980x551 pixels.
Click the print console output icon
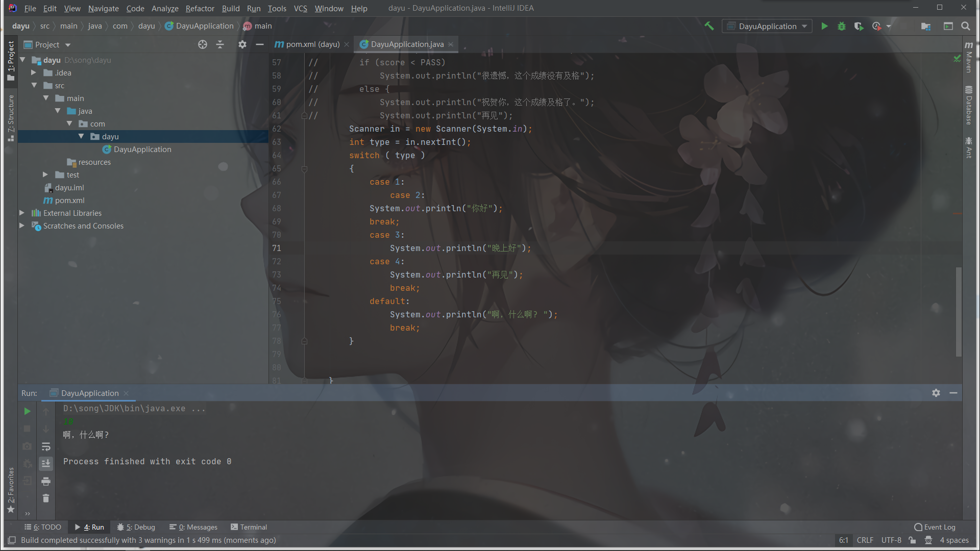point(46,481)
